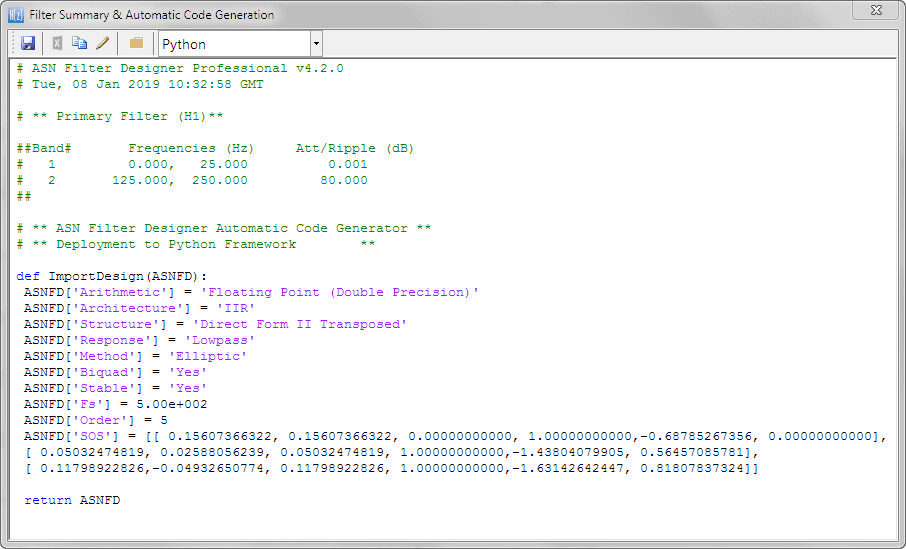Open the language dropdown arrow
This screenshot has width=906, height=549.
[316, 44]
